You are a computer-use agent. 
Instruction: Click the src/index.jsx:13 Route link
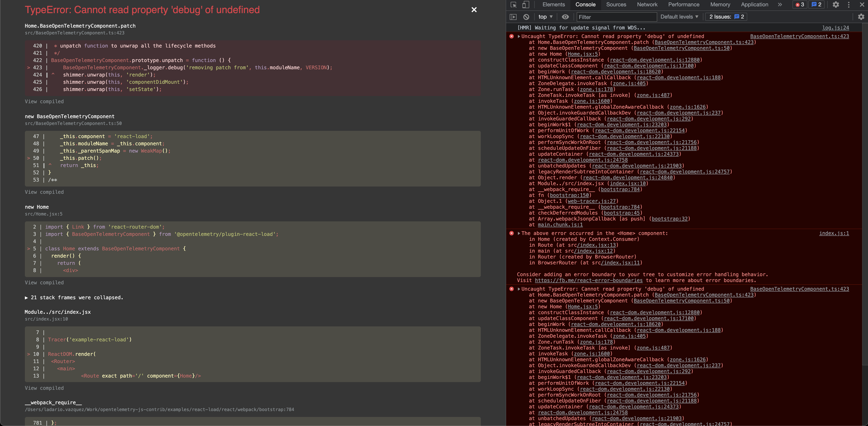point(596,245)
